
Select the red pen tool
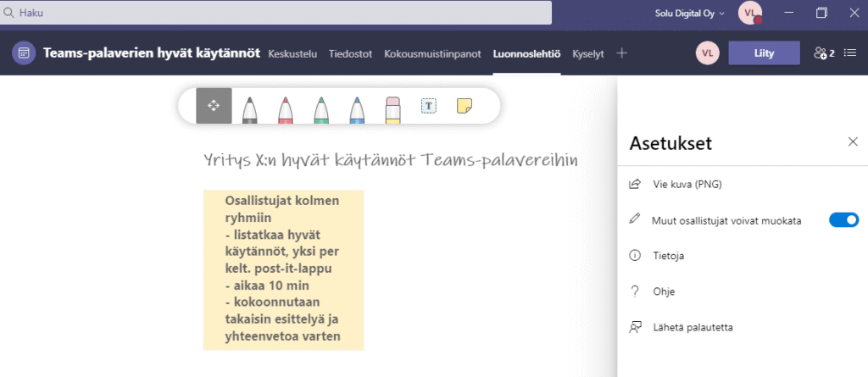coord(286,108)
